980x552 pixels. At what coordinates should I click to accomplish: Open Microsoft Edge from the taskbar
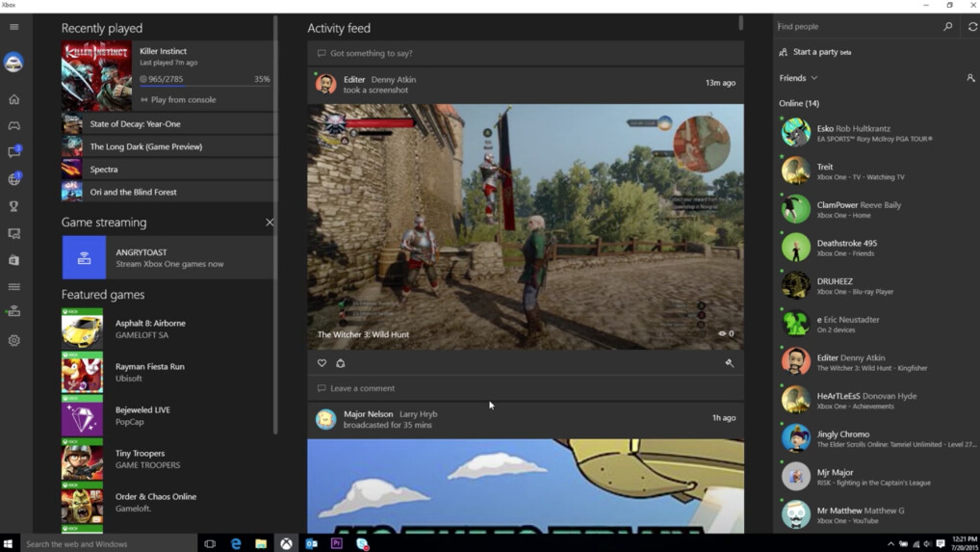[x=236, y=543]
